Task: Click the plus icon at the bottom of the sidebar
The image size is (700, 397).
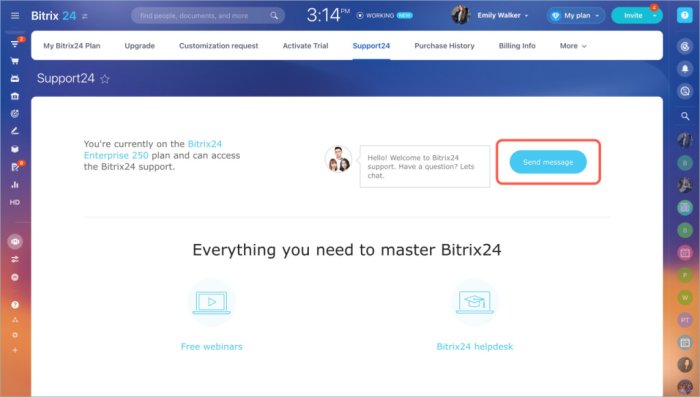Action: [15, 350]
